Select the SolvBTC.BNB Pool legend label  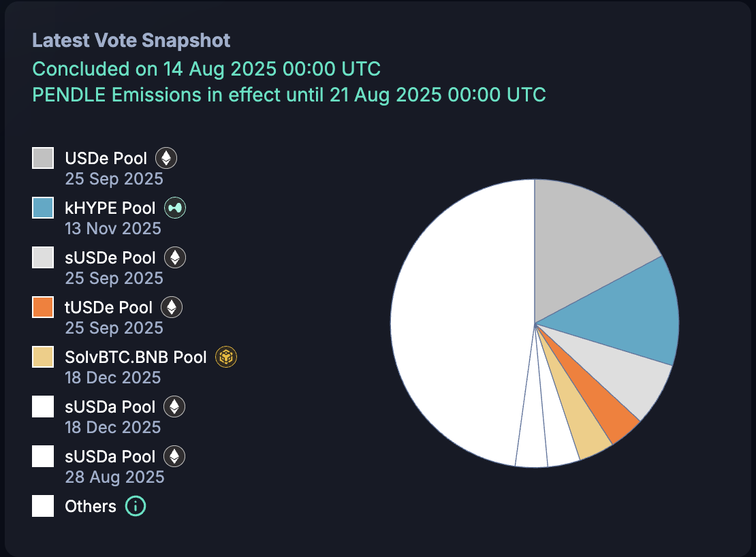(x=136, y=357)
